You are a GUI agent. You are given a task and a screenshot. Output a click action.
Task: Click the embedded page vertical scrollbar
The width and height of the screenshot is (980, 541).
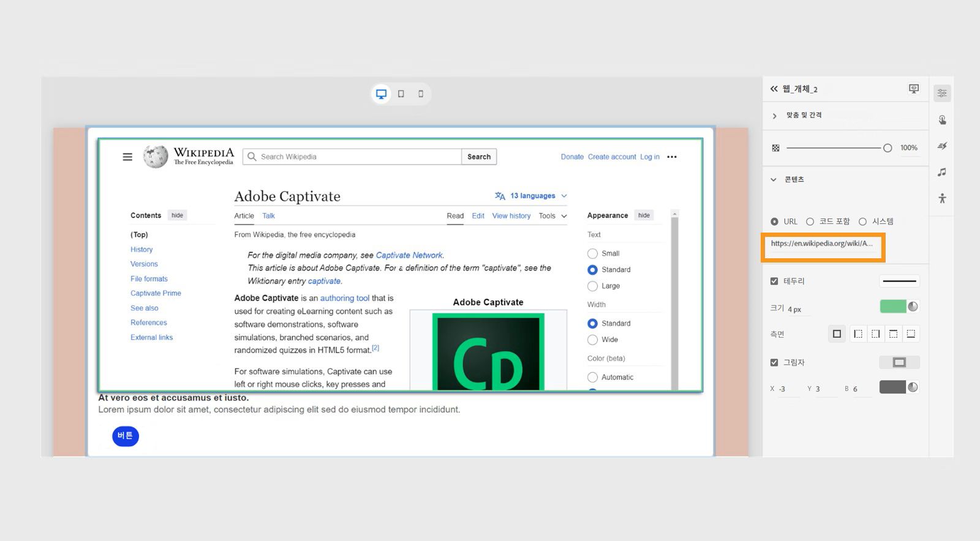(x=674, y=300)
